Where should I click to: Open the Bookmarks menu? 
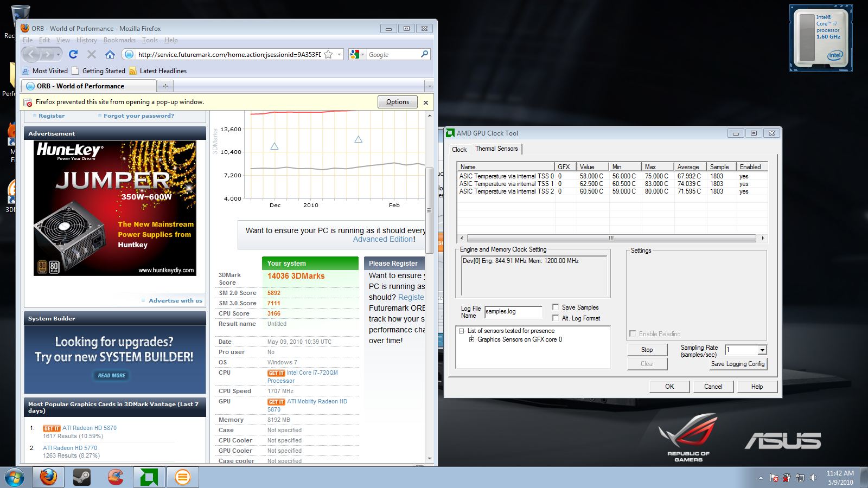coord(119,40)
